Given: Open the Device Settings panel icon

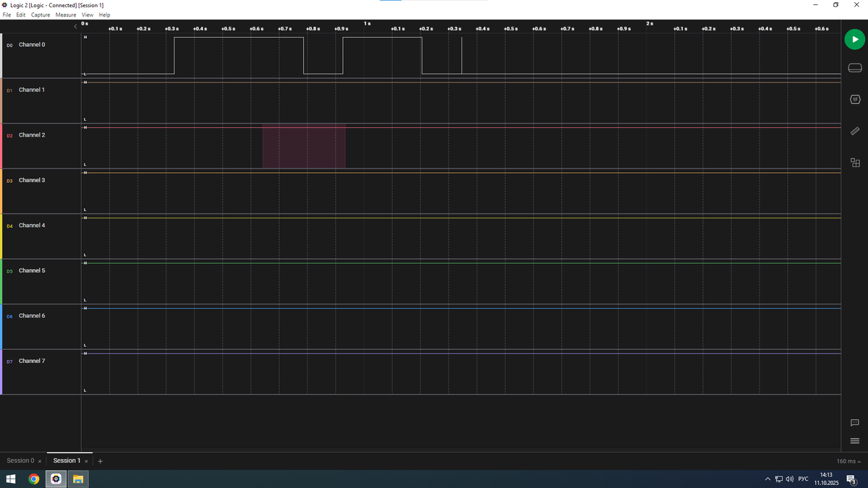Looking at the screenshot, I should (x=854, y=68).
